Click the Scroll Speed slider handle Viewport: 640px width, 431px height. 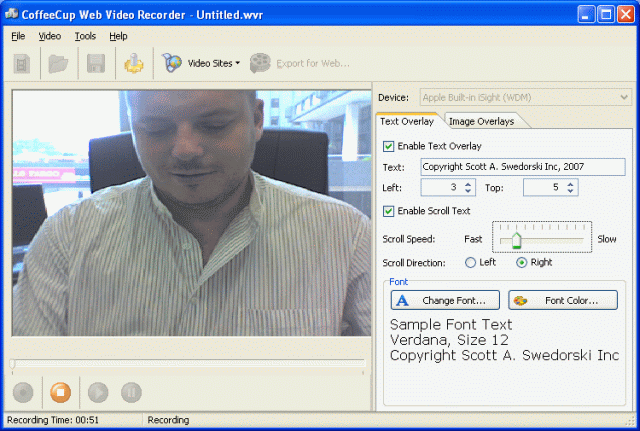point(517,241)
